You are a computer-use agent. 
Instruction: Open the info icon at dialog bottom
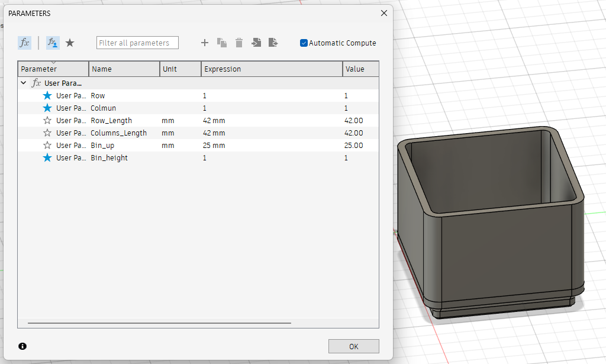(22, 346)
